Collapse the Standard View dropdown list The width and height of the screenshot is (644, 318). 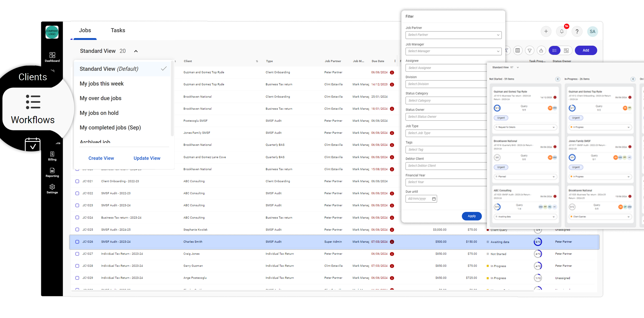pos(136,51)
